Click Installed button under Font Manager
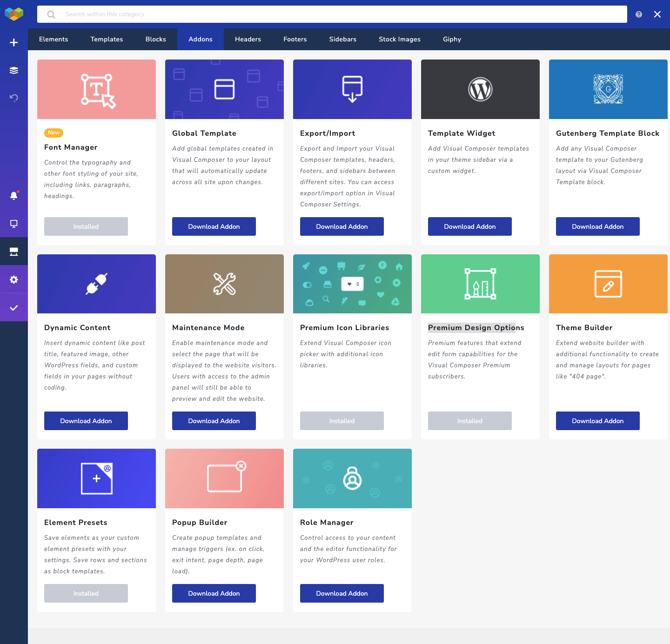The height and width of the screenshot is (644, 670). [86, 226]
